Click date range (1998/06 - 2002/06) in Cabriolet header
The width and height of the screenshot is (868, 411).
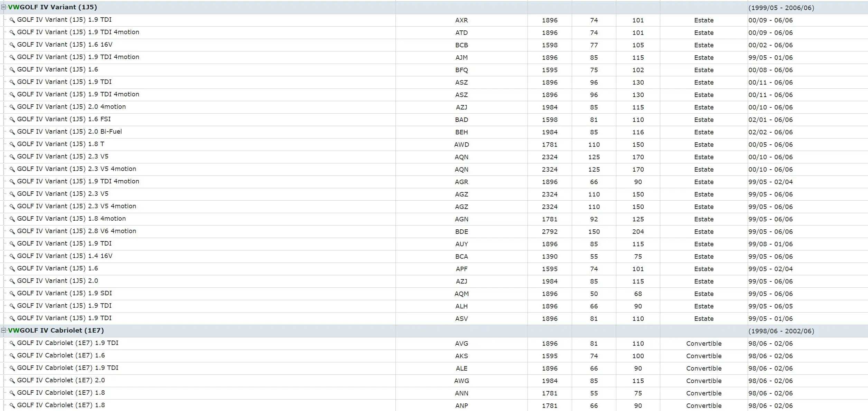tap(781, 331)
